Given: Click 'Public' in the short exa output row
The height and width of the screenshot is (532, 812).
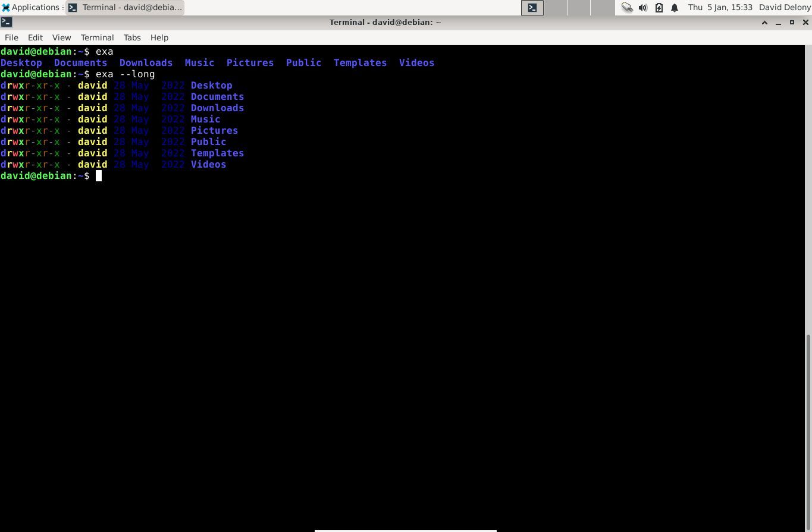Looking at the screenshot, I should pyautogui.click(x=304, y=63).
